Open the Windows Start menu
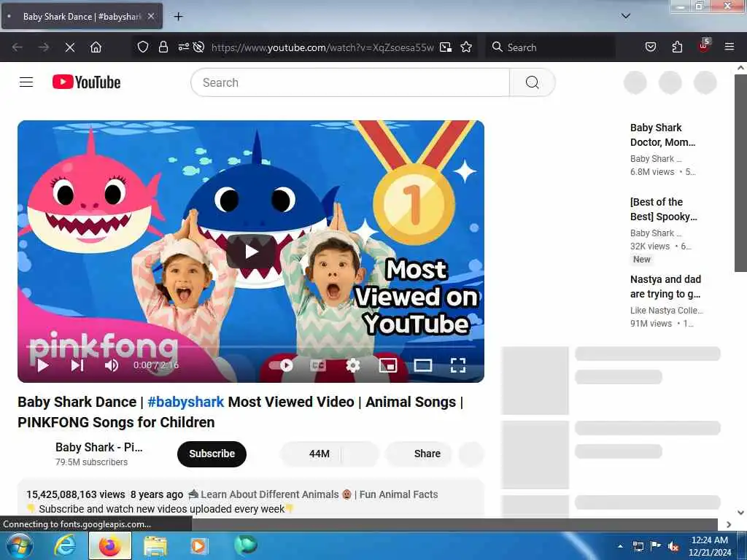 click(20, 545)
